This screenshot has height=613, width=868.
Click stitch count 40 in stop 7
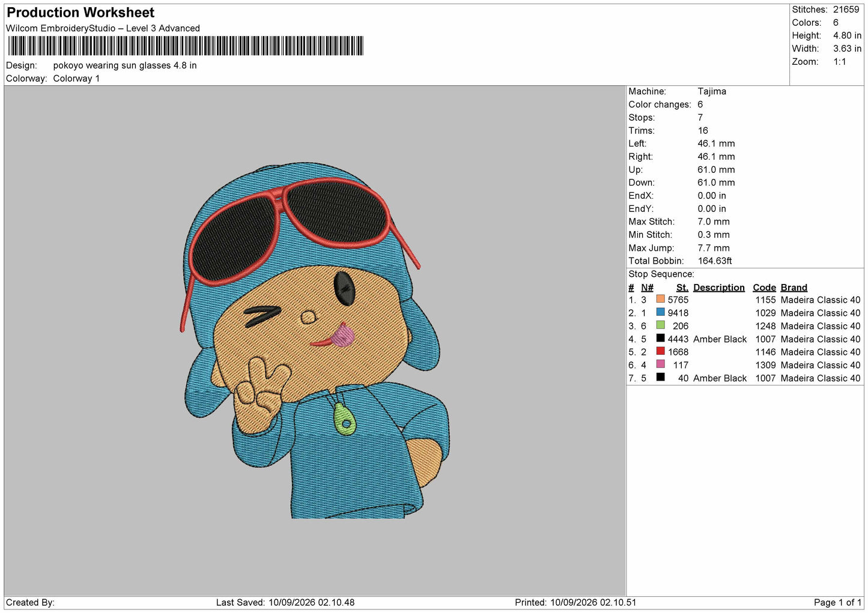684,379
